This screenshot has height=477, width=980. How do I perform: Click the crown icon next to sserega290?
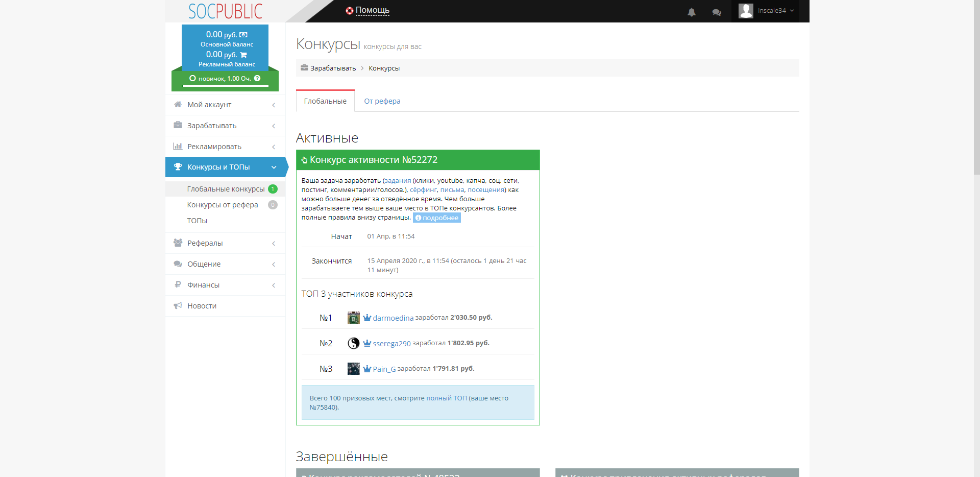[x=367, y=343]
